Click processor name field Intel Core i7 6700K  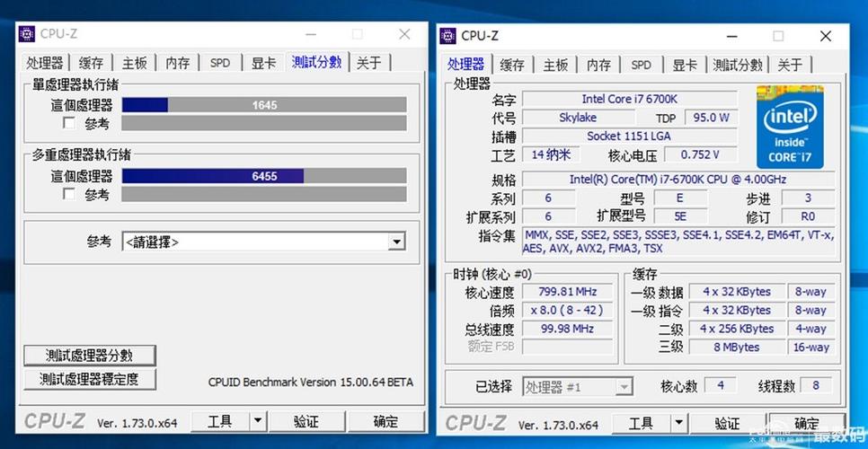point(629,99)
